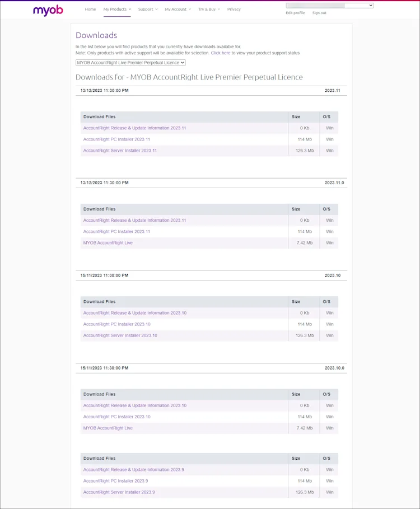The image size is (420, 509).
Task: Download AccountRight Server Installer 2023.10
Action: 120,335
